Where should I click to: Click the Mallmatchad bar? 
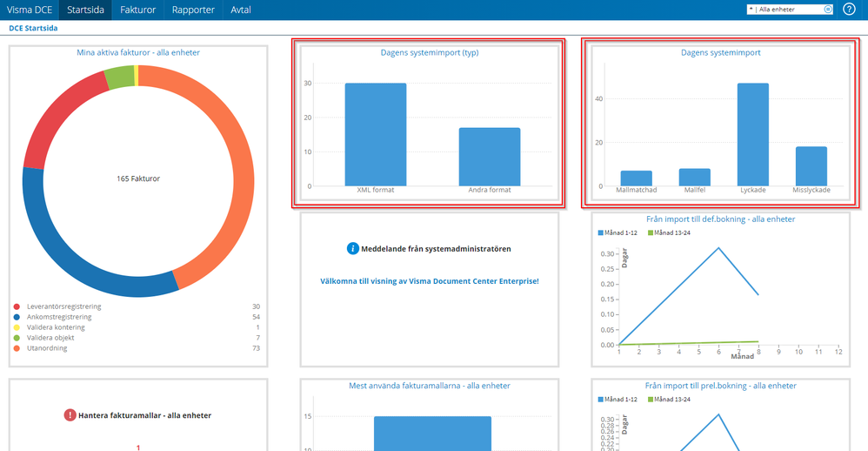click(x=636, y=178)
